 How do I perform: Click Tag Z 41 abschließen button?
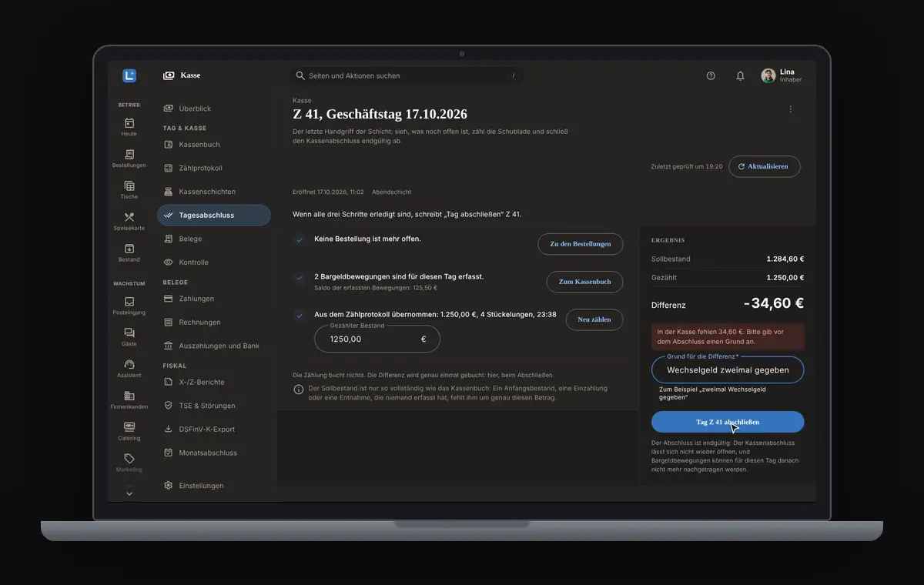(x=728, y=422)
